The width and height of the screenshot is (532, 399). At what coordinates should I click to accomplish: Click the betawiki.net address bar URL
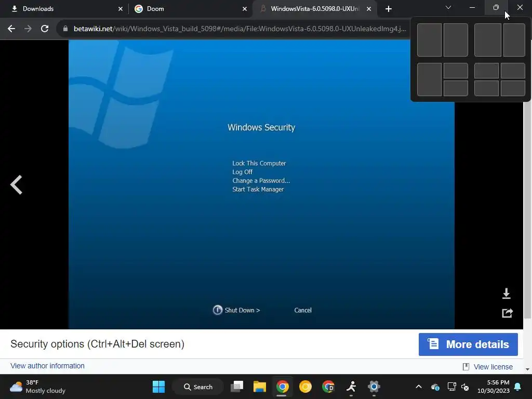click(x=240, y=29)
